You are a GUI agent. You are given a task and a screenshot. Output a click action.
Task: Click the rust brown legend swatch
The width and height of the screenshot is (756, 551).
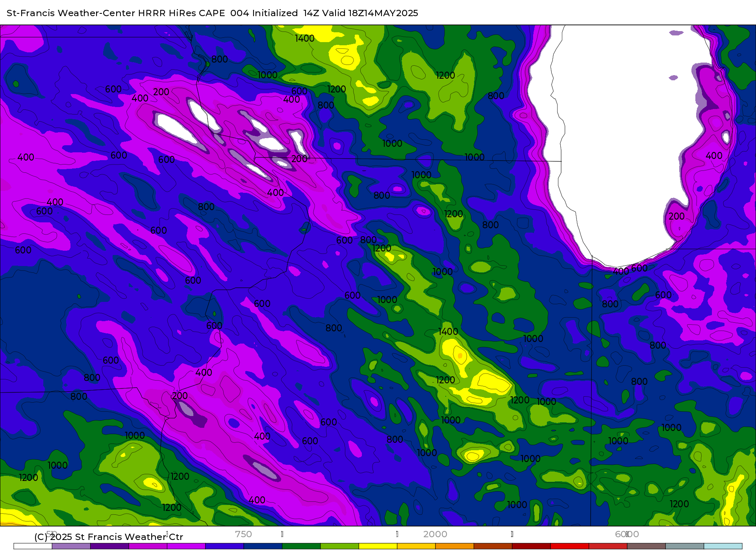(x=493, y=546)
